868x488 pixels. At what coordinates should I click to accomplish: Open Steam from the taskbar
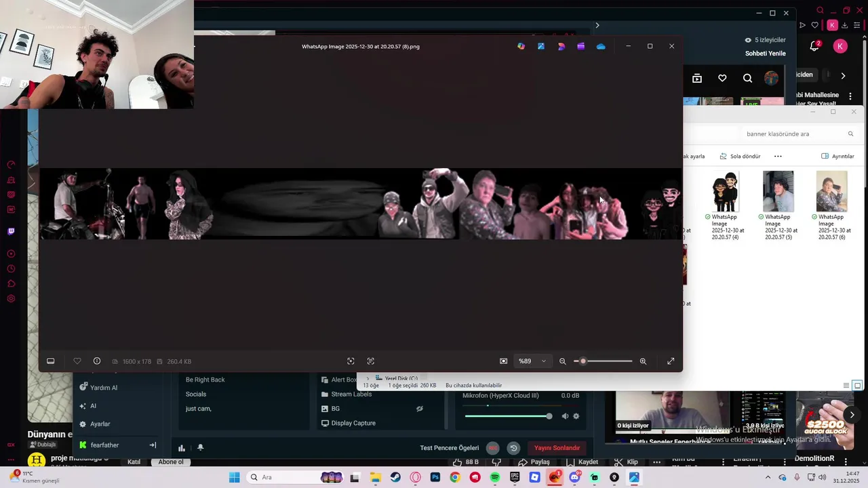tap(395, 477)
